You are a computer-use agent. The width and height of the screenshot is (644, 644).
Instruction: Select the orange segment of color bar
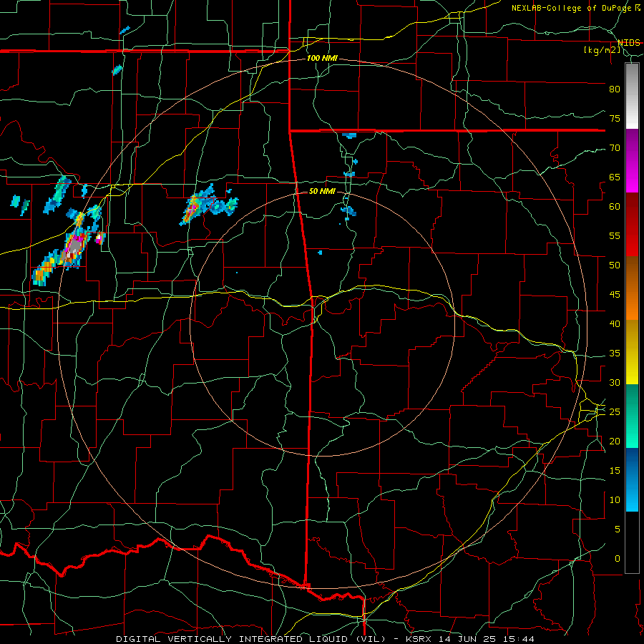coord(632,304)
